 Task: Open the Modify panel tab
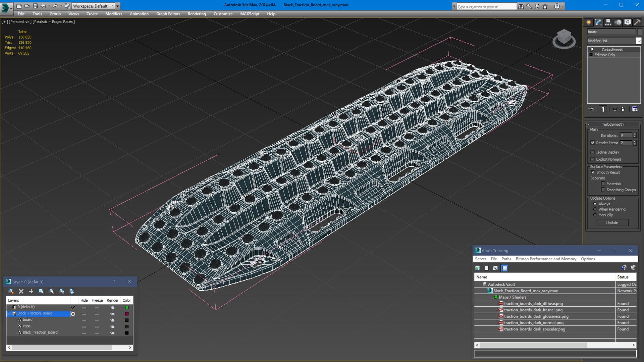point(598,22)
